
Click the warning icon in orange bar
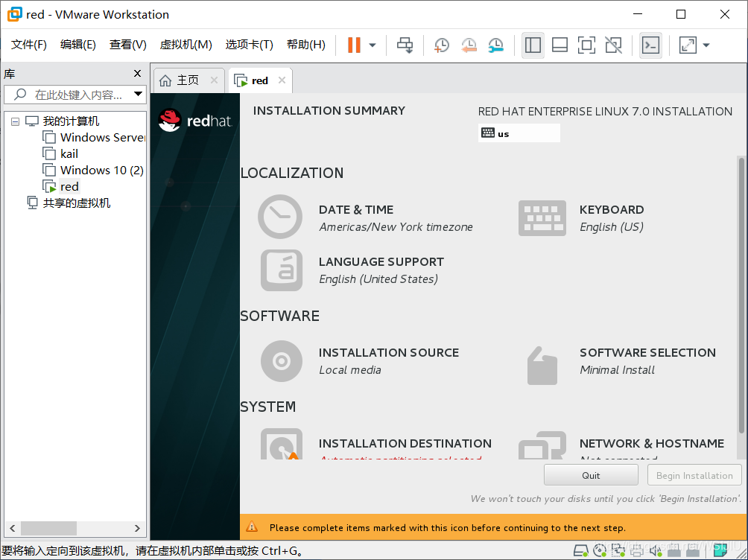click(251, 527)
